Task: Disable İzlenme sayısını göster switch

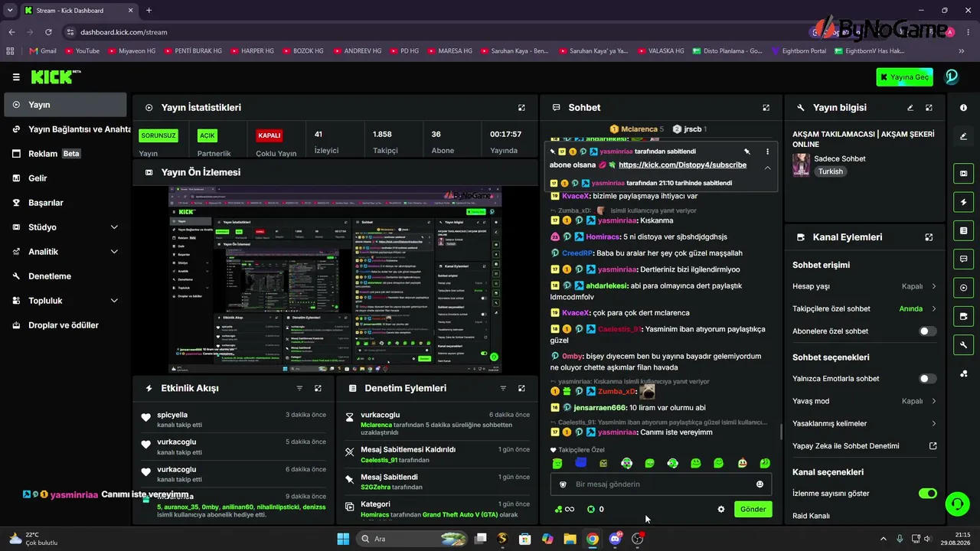Action: [x=927, y=494]
